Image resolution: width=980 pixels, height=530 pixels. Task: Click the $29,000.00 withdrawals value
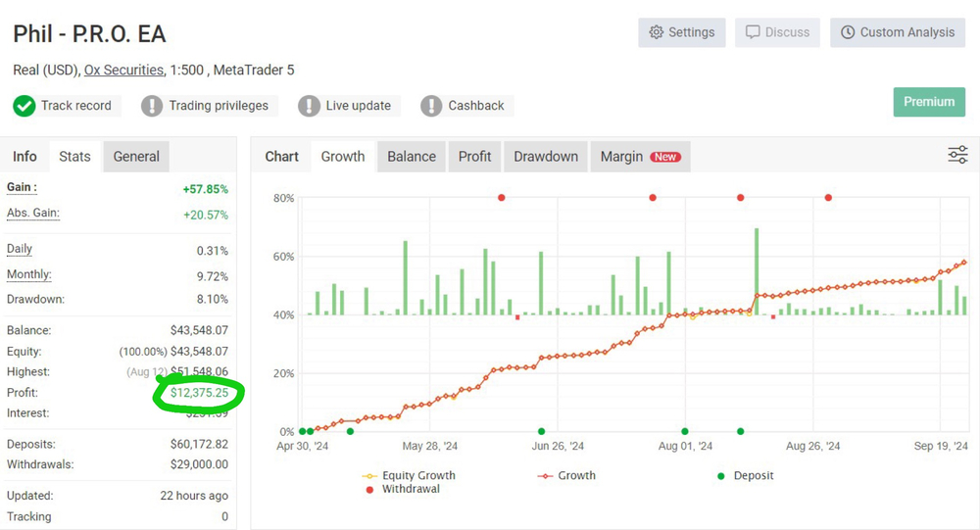pyautogui.click(x=199, y=464)
